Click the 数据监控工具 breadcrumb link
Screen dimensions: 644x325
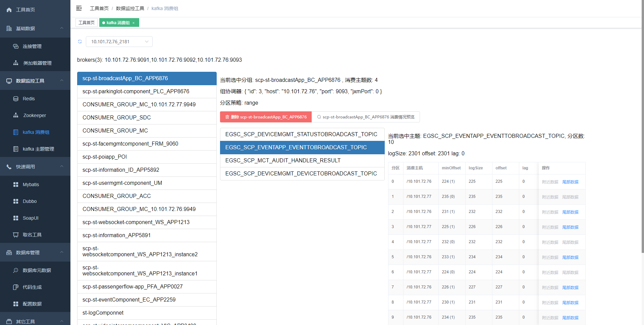[130, 8]
